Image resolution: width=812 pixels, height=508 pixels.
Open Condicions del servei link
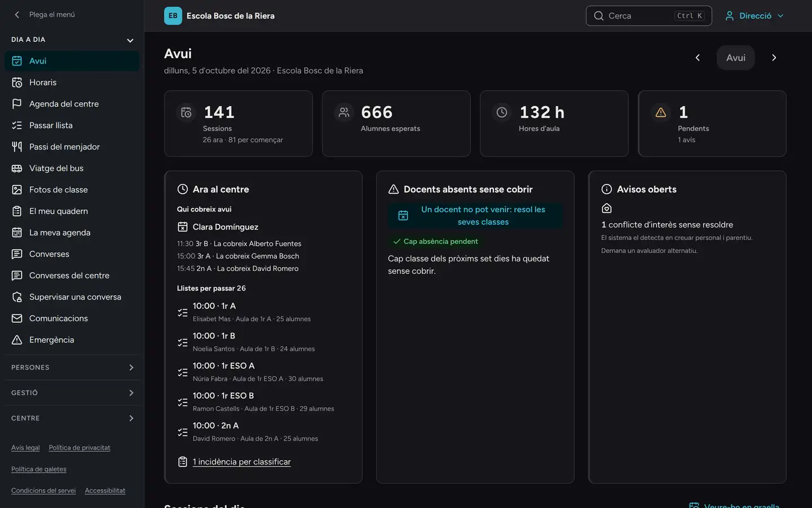[43, 491]
